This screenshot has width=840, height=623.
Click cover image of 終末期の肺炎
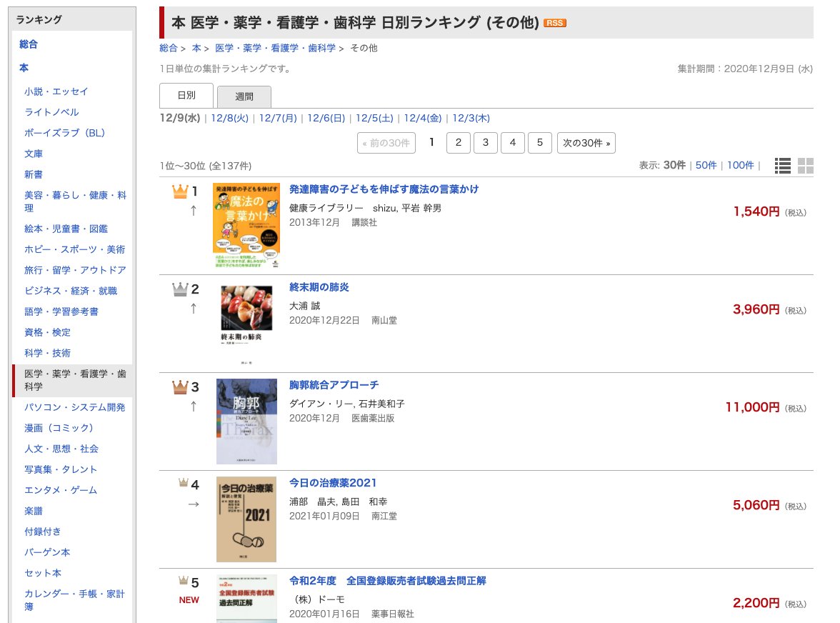tap(246, 324)
